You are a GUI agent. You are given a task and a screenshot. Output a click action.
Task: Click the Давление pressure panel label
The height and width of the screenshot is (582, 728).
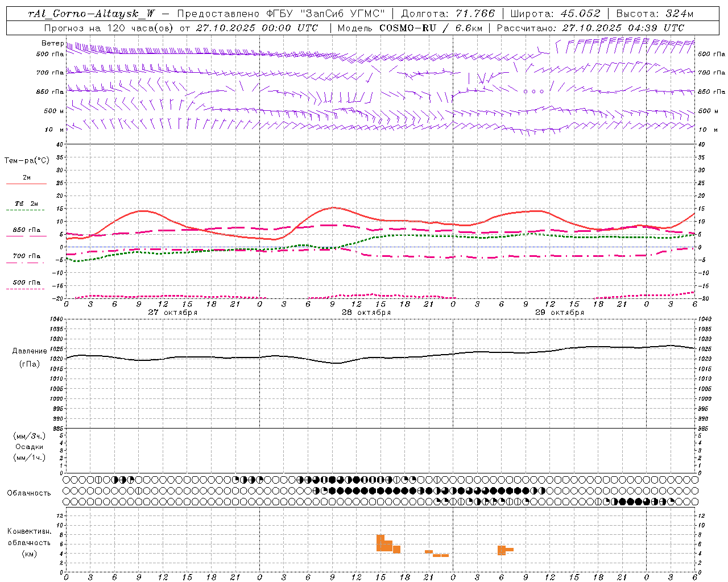(x=30, y=351)
